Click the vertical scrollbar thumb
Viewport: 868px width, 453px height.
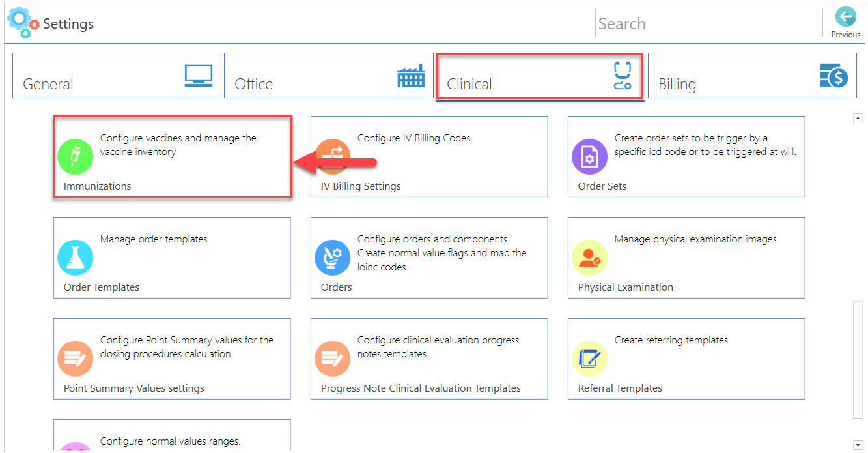858,359
